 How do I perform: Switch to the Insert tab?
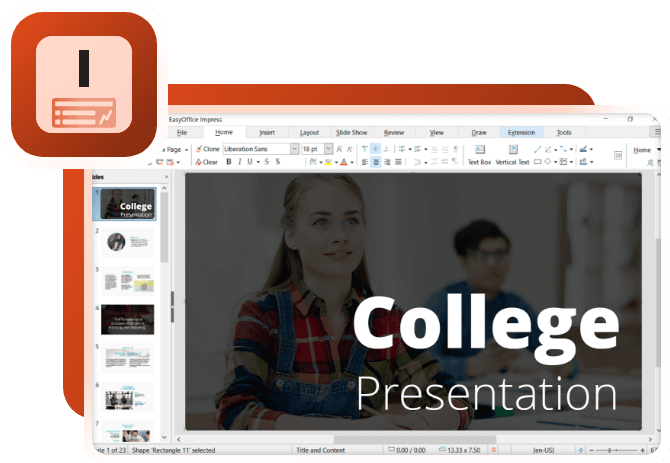point(267,132)
